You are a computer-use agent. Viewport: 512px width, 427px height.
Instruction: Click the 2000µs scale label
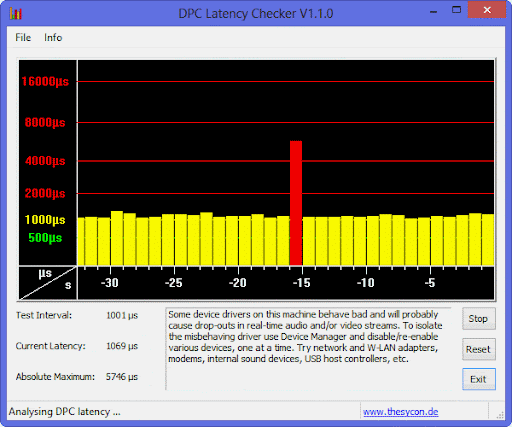tap(45, 193)
